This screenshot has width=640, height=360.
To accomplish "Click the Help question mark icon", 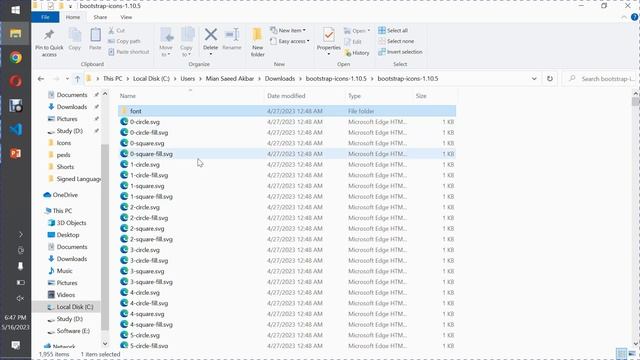I will click(634, 17).
